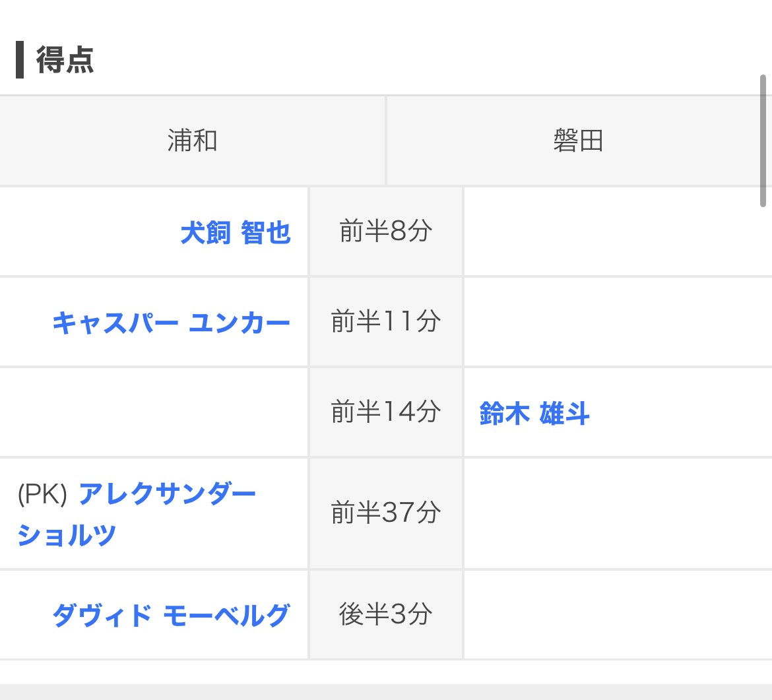The height and width of the screenshot is (700, 772).
Task: Select ダヴィド モーベルグ player link
Action: (x=171, y=616)
